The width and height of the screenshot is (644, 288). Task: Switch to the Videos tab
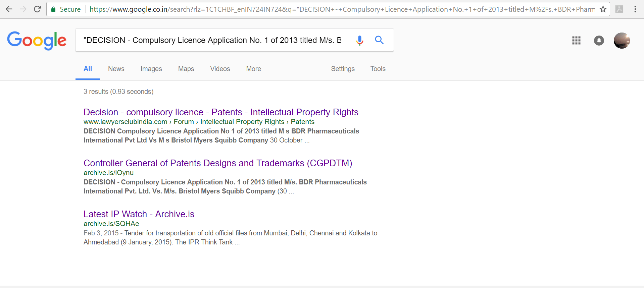pyautogui.click(x=220, y=69)
